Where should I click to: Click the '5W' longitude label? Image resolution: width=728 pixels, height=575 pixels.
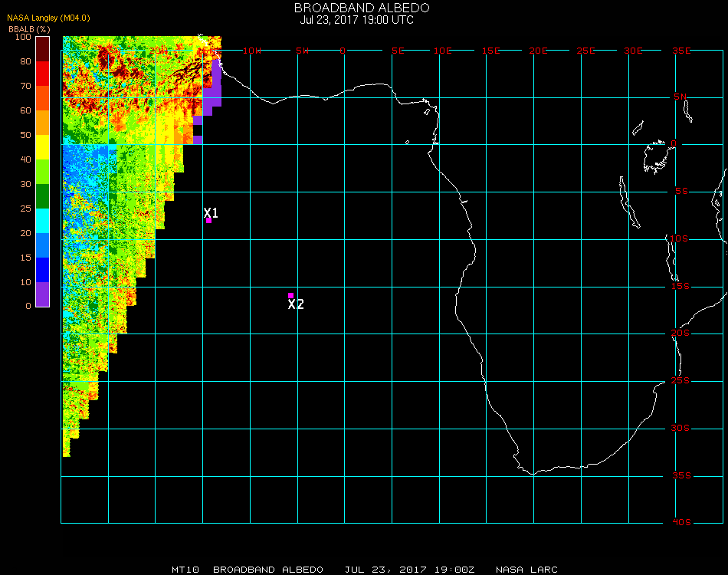[302, 51]
